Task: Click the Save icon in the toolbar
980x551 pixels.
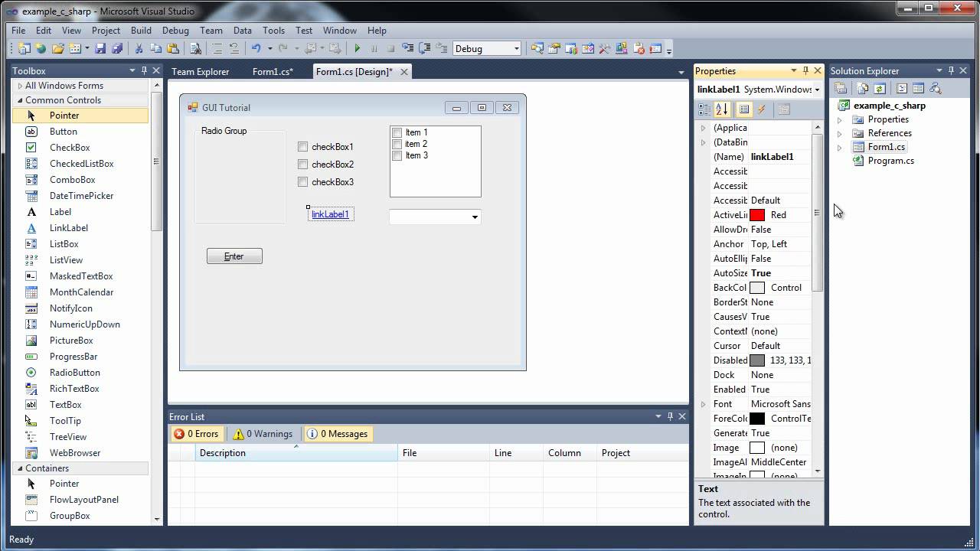Action: 100,48
